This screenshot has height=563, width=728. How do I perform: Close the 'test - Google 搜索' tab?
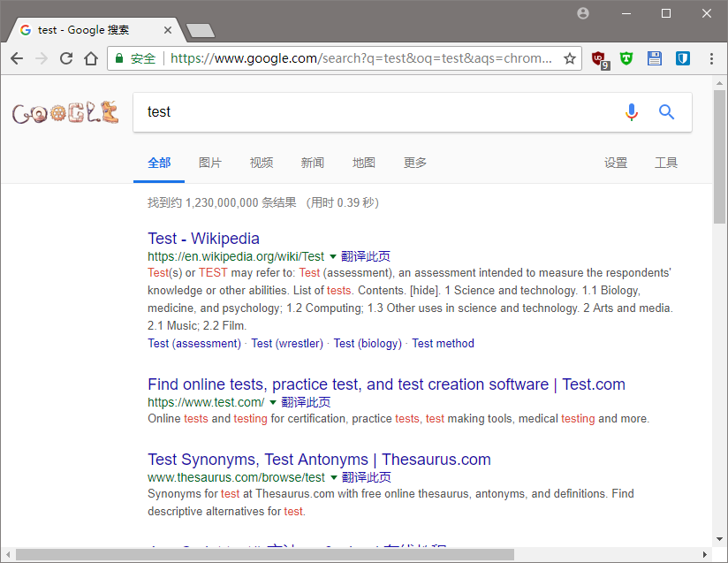(168, 30)
